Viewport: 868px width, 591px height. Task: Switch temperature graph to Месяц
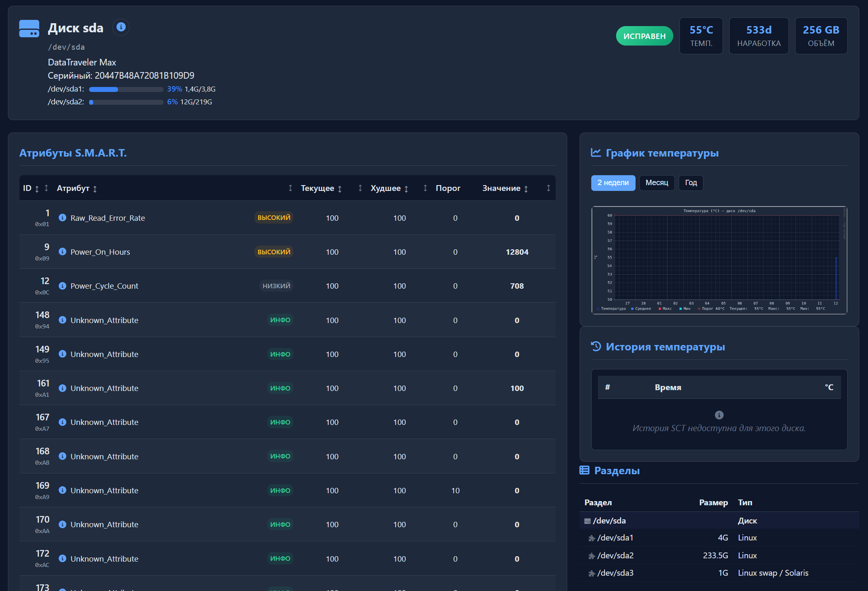657,183
